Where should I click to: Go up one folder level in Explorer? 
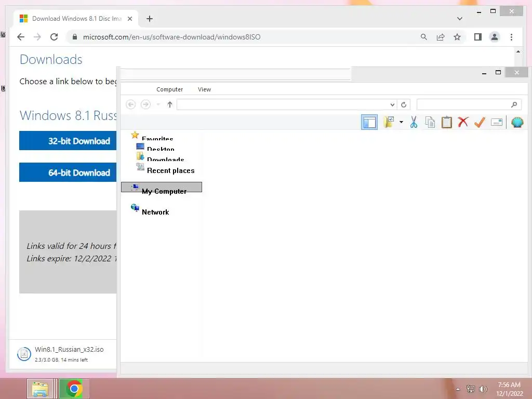tap(170, 104)
